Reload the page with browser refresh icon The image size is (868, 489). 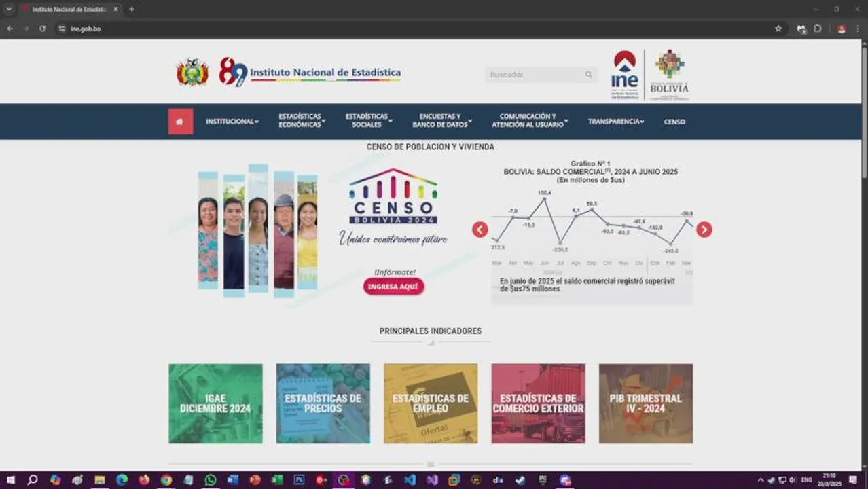pos(42,29)
